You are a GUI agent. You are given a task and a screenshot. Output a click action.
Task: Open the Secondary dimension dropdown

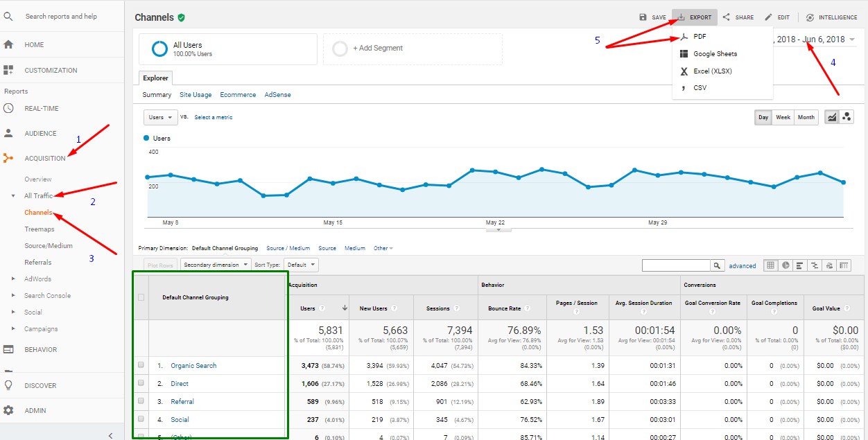(215, 265)
